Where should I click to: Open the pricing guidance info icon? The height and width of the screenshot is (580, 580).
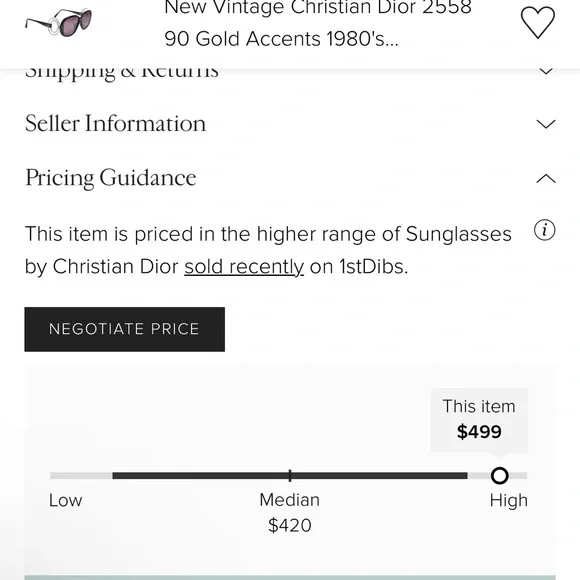544,230
